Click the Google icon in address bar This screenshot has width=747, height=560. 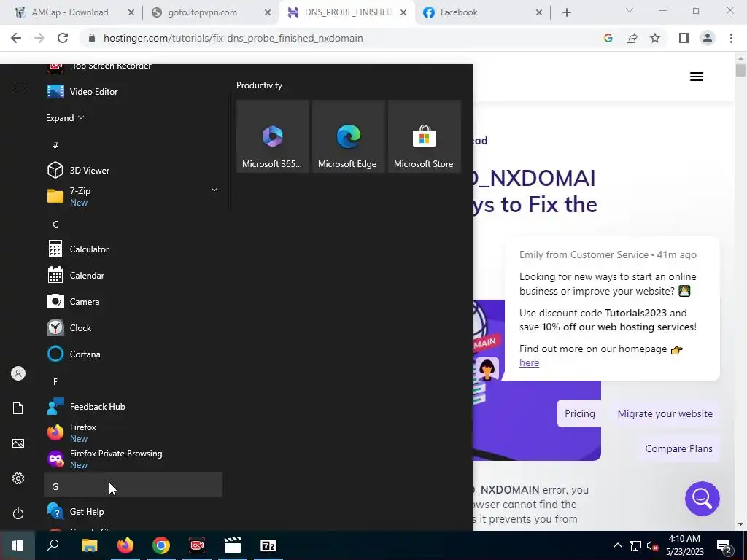click(x=608, y=38)
